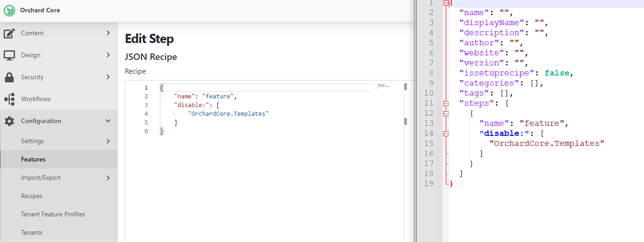Click the Content edit icon in sidebar

pyautogui.click(x=10, y=33)
